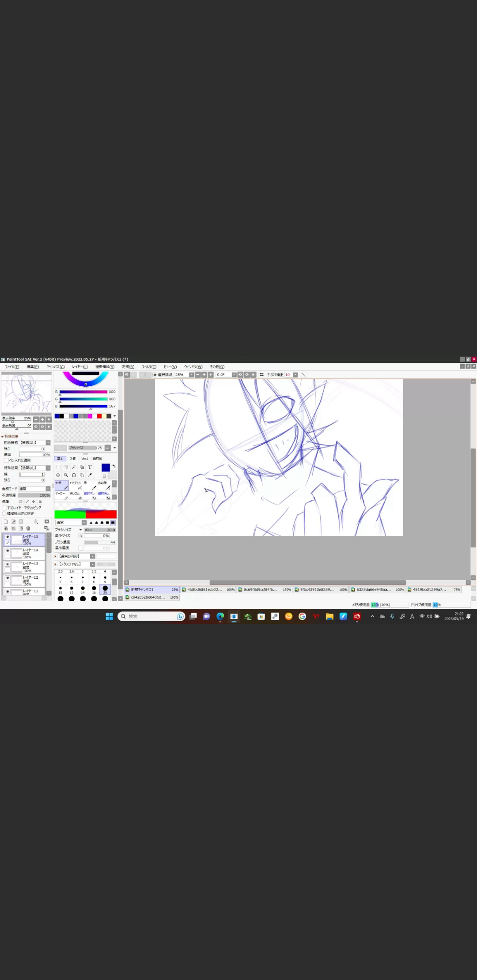Select the Move tool icon
The width and height of the screenshot is (477, 980).
pyautogui.click(x=58, y=475)
